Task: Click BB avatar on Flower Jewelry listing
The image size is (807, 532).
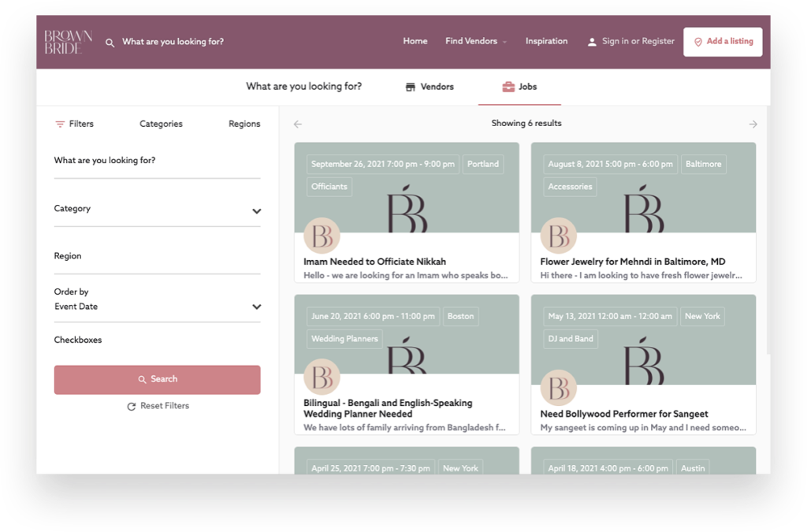Action: point(559,236)
